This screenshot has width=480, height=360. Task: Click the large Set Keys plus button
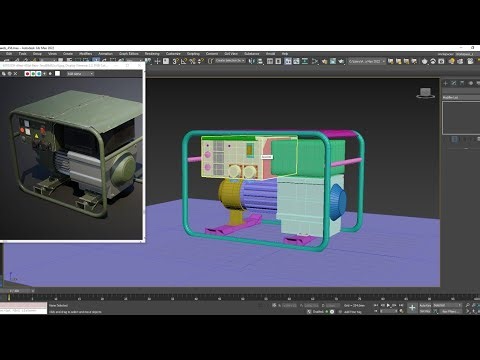412,308
